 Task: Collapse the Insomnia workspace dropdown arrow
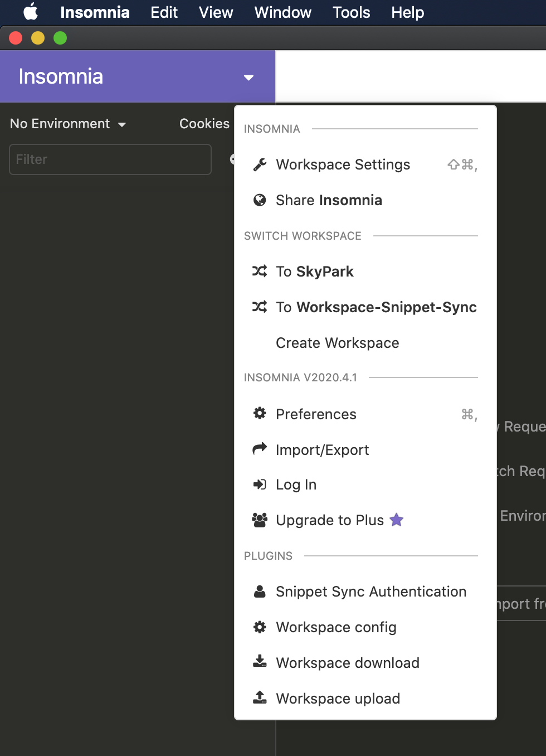tap(248, 77)
